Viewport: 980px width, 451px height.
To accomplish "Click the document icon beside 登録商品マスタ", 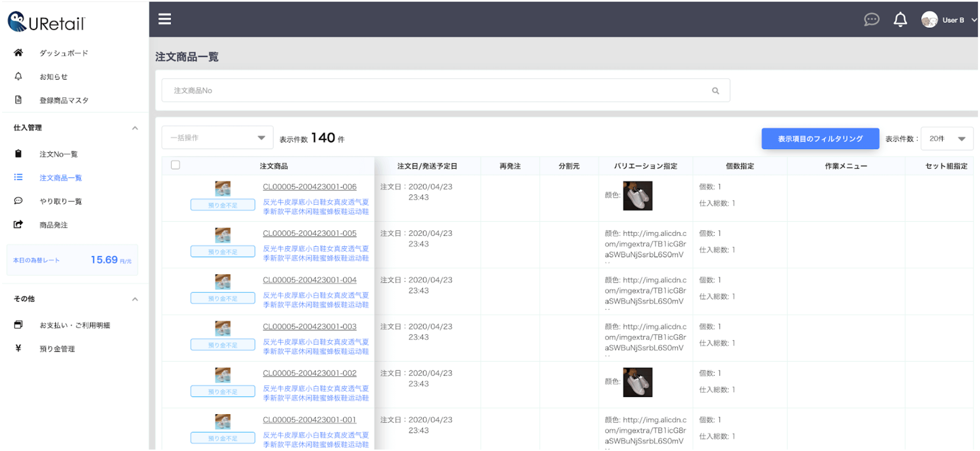I will [x=18, y=100].
